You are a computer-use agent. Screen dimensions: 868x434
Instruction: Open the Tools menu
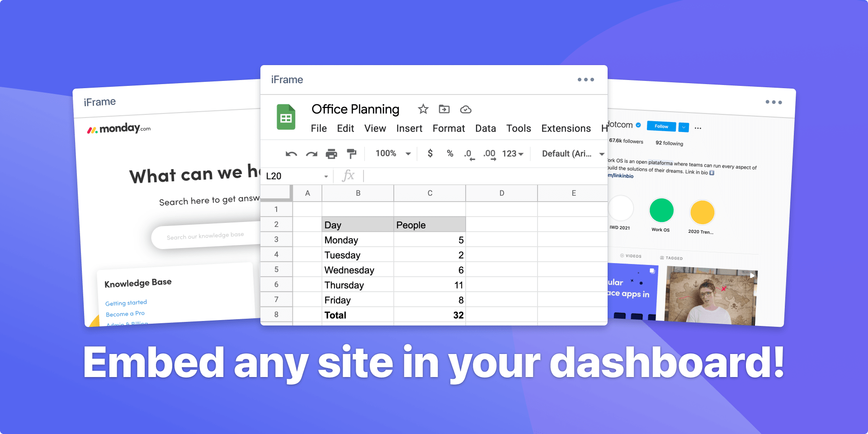(519, 128)
